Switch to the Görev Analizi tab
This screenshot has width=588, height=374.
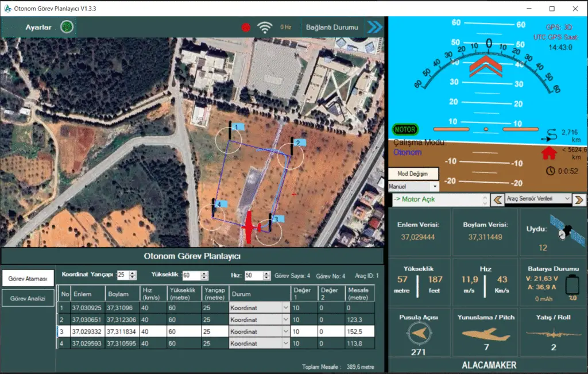point(28,298)
